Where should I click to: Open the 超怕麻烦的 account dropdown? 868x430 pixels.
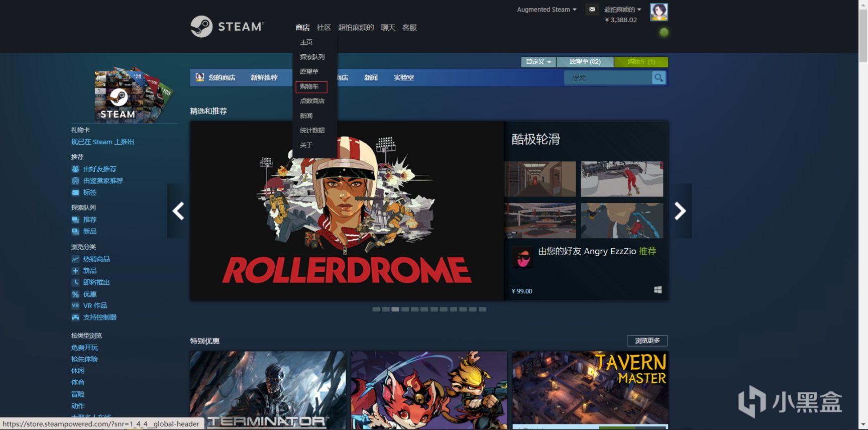[623, 10]
